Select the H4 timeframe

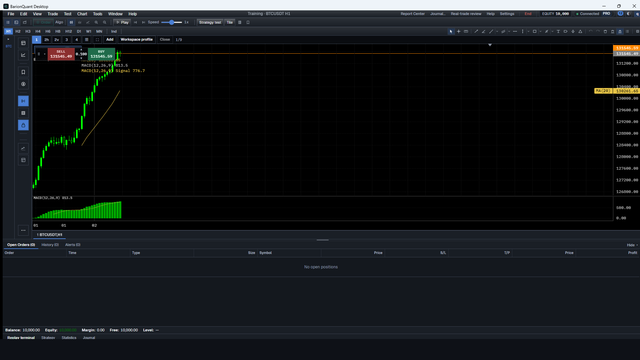click(x=38, y=31)
